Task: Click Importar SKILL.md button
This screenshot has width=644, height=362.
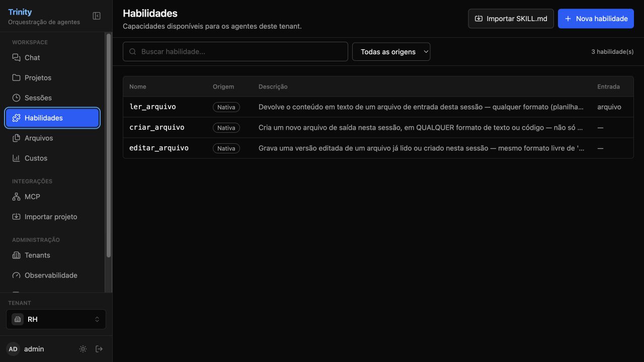Action: pyautogui.click(x=511, y=19)
